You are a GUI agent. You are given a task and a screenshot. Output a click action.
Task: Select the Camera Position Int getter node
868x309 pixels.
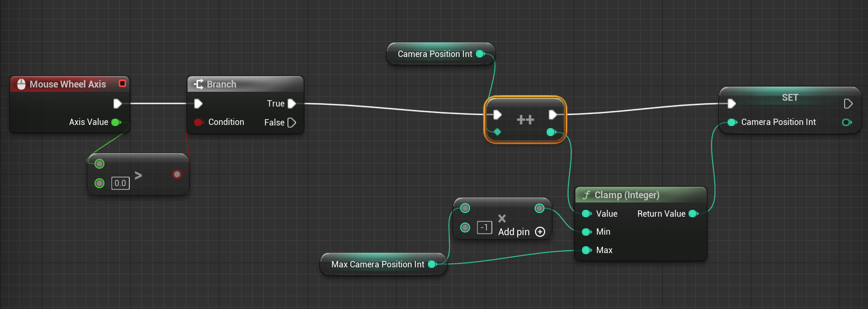[441, 54]
